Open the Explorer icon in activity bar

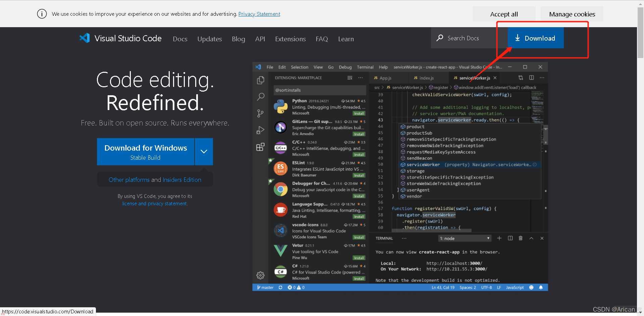pyautogui.click(x=260, y=80)
